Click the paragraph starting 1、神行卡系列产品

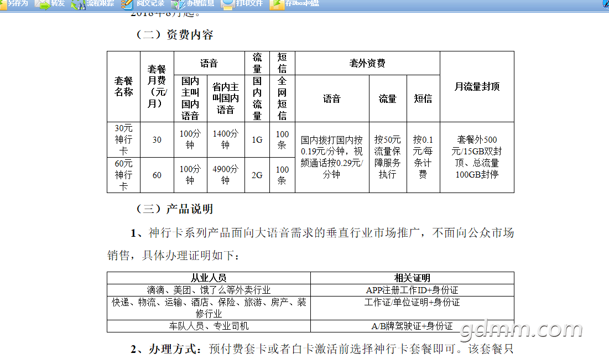[311, 244]
